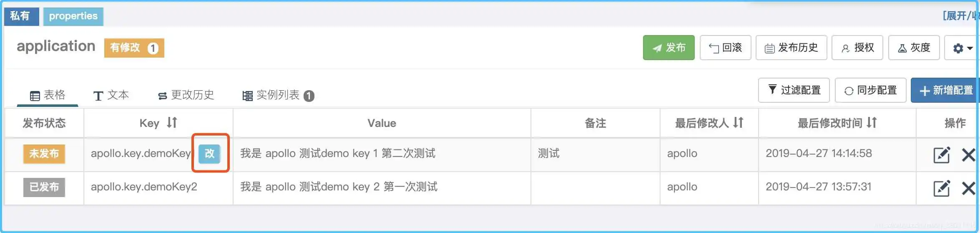The image size is (980, 233).
Task: Click the 授权 authorization button
Action: pyautogui.click(x=857, y=48)
